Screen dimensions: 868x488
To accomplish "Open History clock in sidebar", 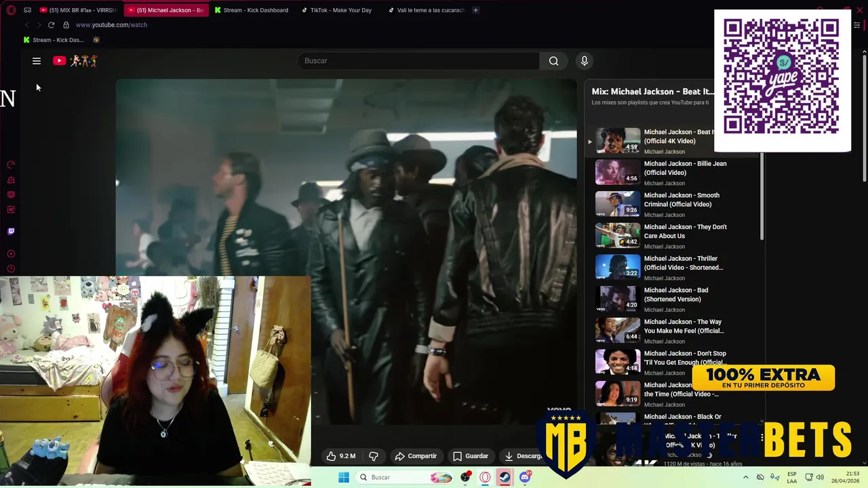I will click(x=11, y=269).
